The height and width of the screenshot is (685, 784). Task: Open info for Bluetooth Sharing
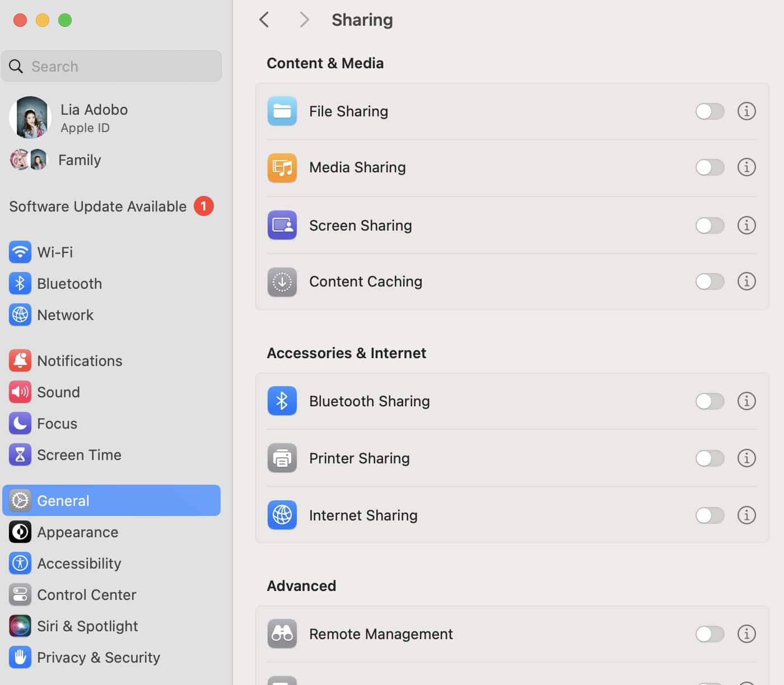[x=746, y=401]
